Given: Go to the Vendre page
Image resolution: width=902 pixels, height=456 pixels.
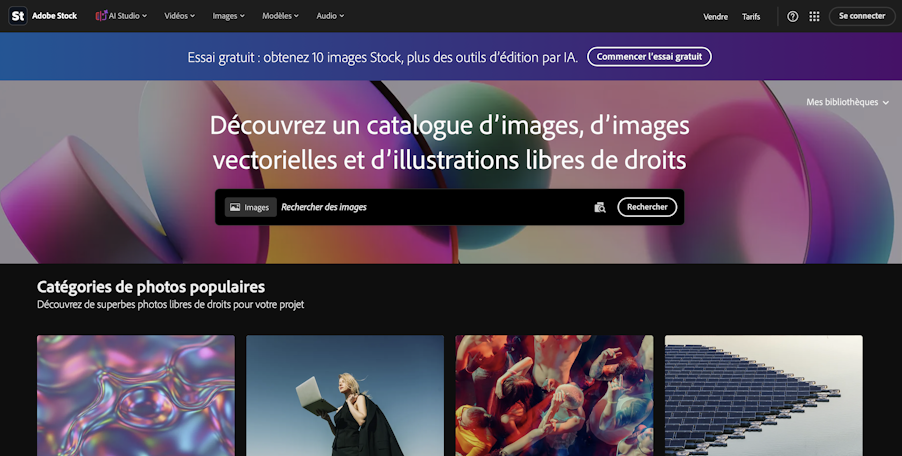Looking at the screenshot, I should tap(716, 17).
